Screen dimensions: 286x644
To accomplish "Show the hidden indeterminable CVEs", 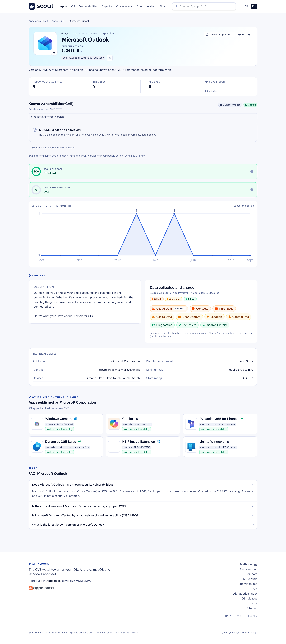I will [142, 156].
